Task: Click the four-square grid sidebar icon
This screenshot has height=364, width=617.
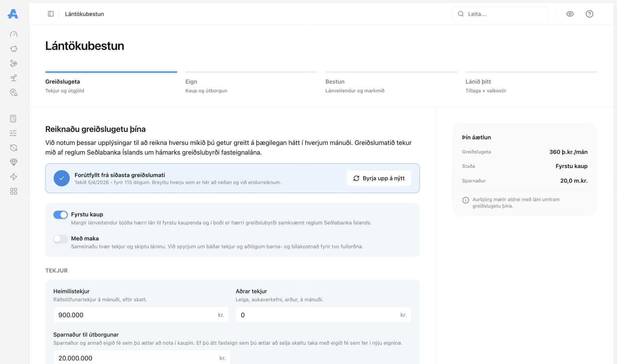Action: point(13,191)
